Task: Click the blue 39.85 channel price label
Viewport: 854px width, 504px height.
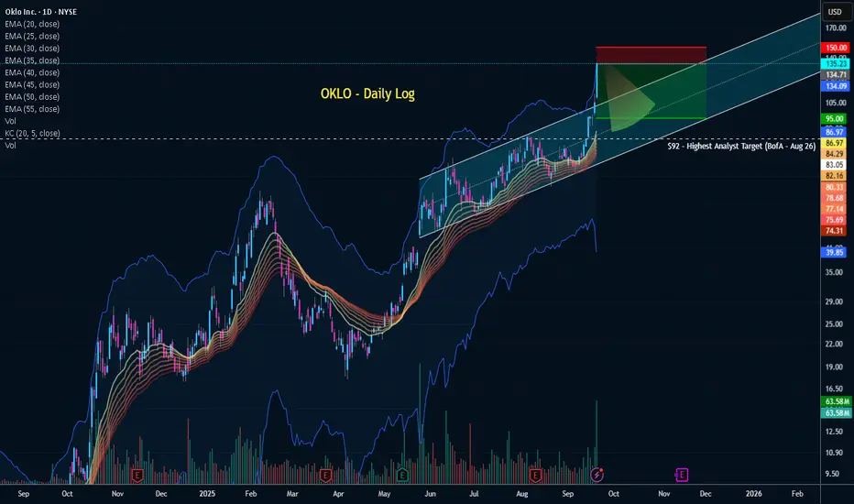Action: pos(835,252)
